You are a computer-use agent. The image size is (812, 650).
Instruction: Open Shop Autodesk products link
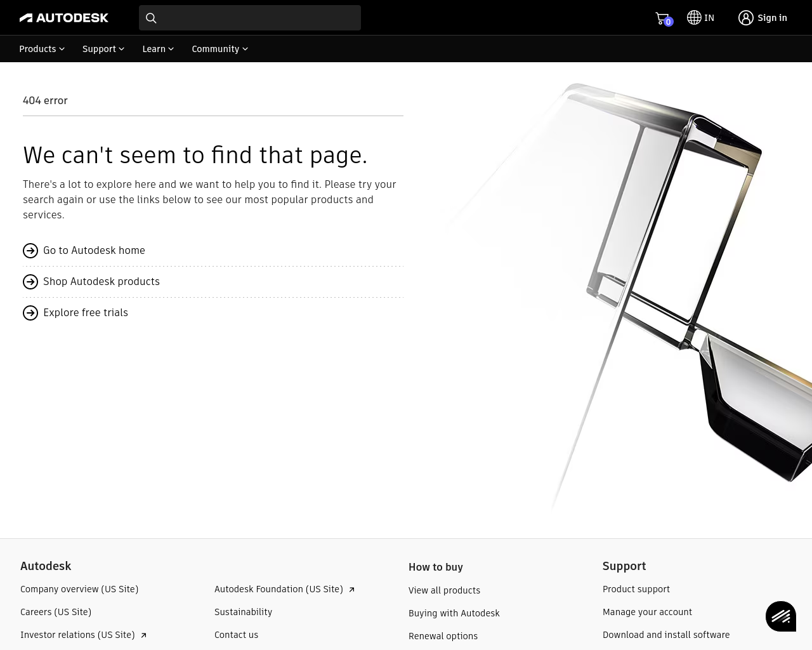101,281
